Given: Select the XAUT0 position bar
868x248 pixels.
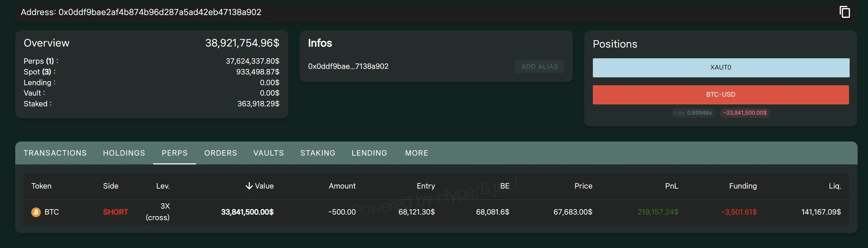Looking at the screenshot, I should pos(721,68).
